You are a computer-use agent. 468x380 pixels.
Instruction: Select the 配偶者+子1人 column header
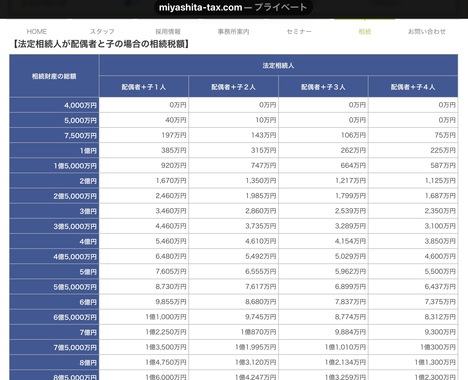point(144,87)
